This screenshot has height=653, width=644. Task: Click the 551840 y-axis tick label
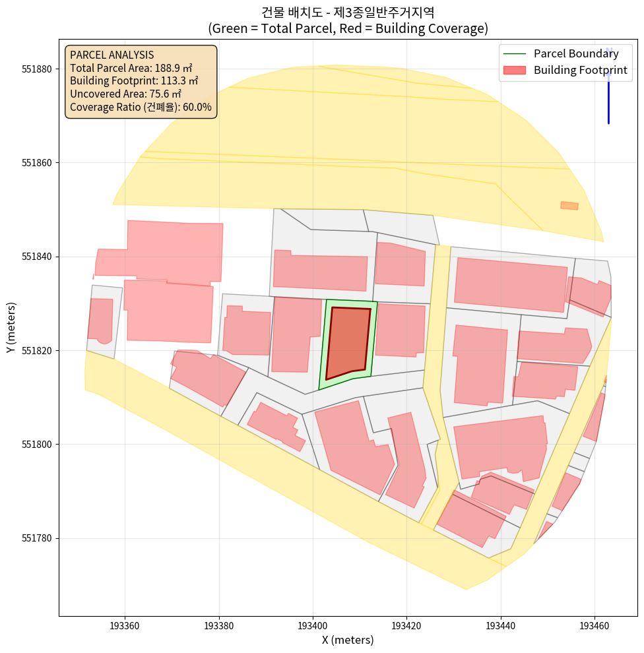pyautogui.click(x=38, y=257)
